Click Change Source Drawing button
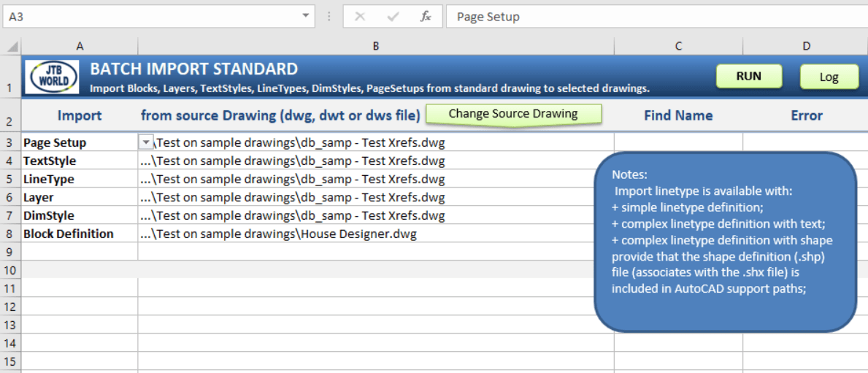This screenshot has width=868, height=373. pos(513,114)
